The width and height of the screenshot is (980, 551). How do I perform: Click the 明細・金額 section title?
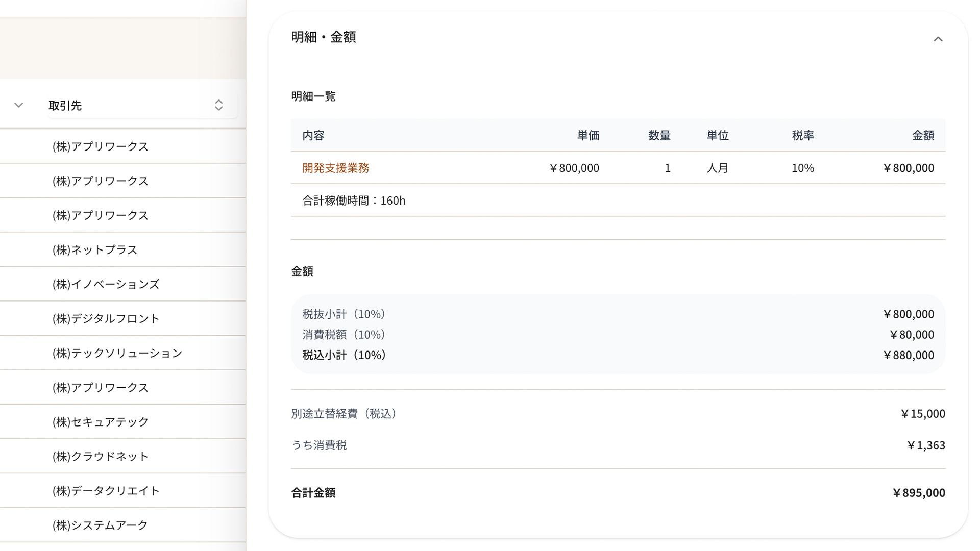324,37
